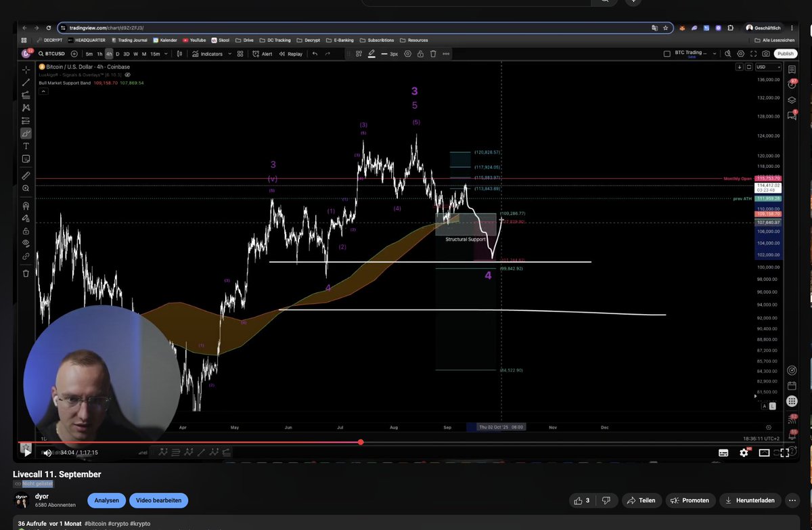
Task: Select the zoom in tool
Action: point(26,189)
